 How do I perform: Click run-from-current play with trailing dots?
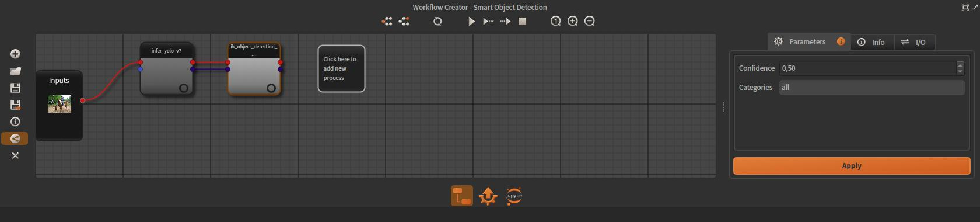coord(488,21)
